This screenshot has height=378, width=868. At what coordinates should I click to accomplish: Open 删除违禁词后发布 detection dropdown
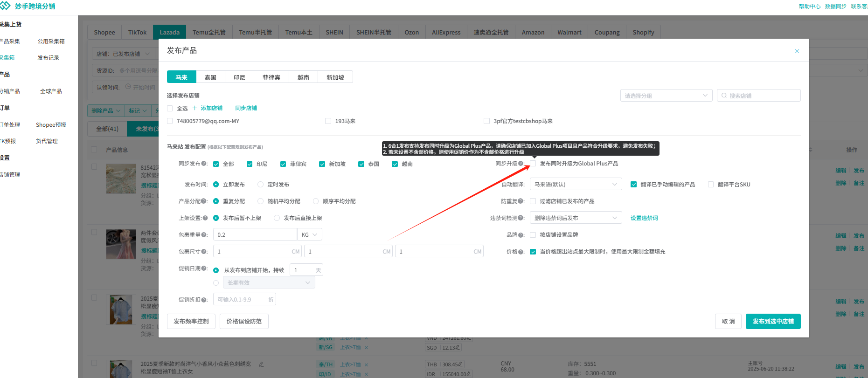[x=576, y=218]
